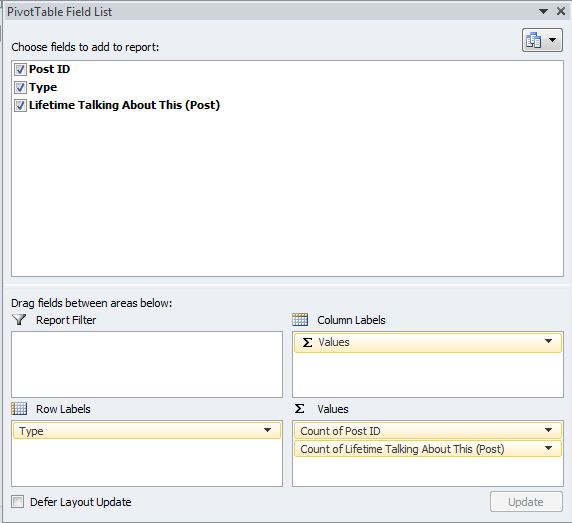Open the Count of Post ID dropdown arrow
Image resolution: width=572 pixels, height=523 pixels.
click(548, 430)
